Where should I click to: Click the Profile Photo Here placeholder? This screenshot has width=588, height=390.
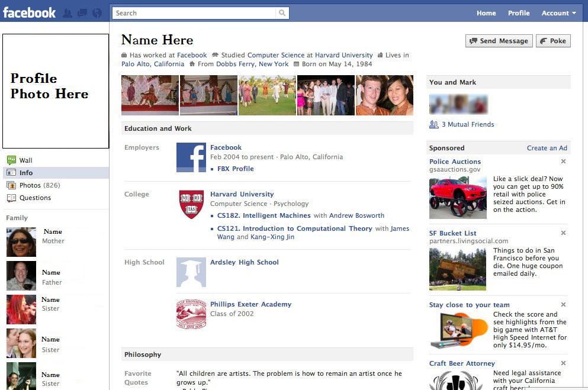(56, 91)
